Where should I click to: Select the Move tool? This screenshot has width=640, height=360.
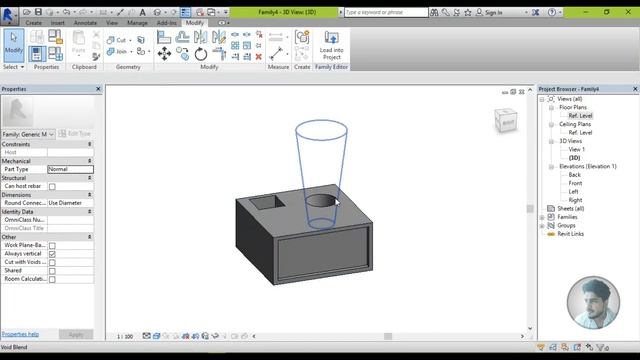click(164, 54)
